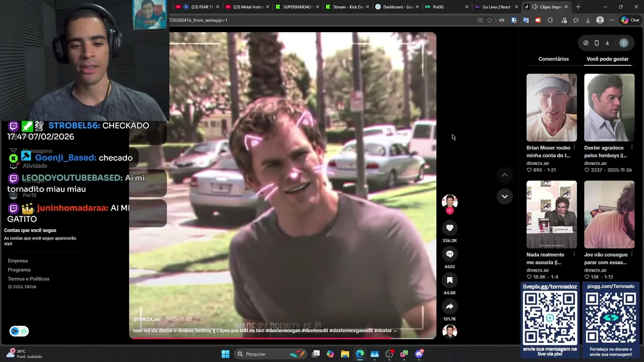
Task: Open the sound avatar below the share button
Action: [x=450, y=331]
